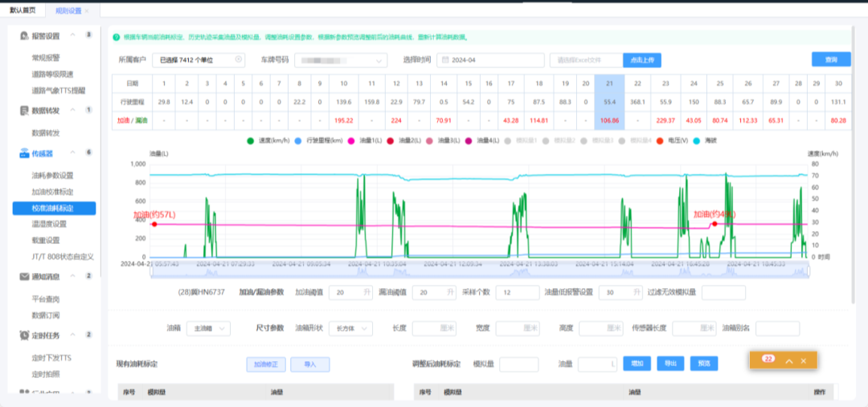The image size is (868, 407).
Task: Click the 加油阈值 input field
Action: [351, 292]
